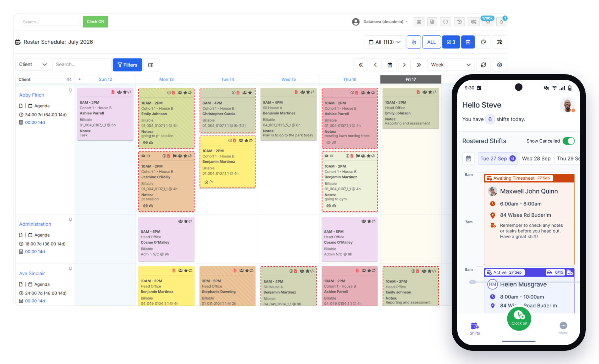Screen dimensions: 599x364
Task: Pin the Ava Sinclair client row
Action: pos(70,269)
